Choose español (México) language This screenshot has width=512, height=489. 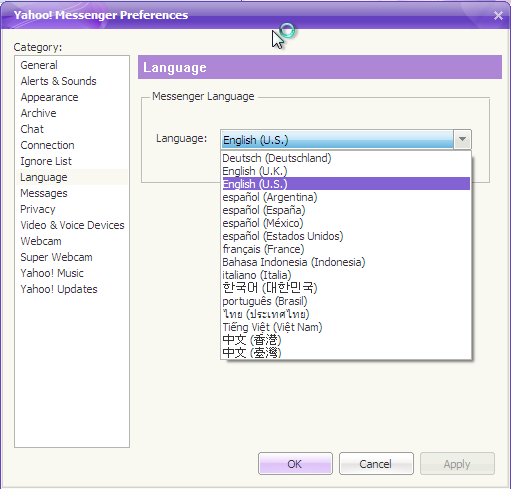[346, 223]
